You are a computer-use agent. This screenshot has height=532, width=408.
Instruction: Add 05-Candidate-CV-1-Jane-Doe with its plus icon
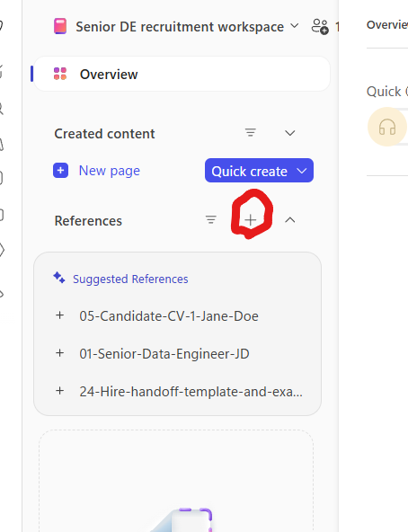coord(59,315)
